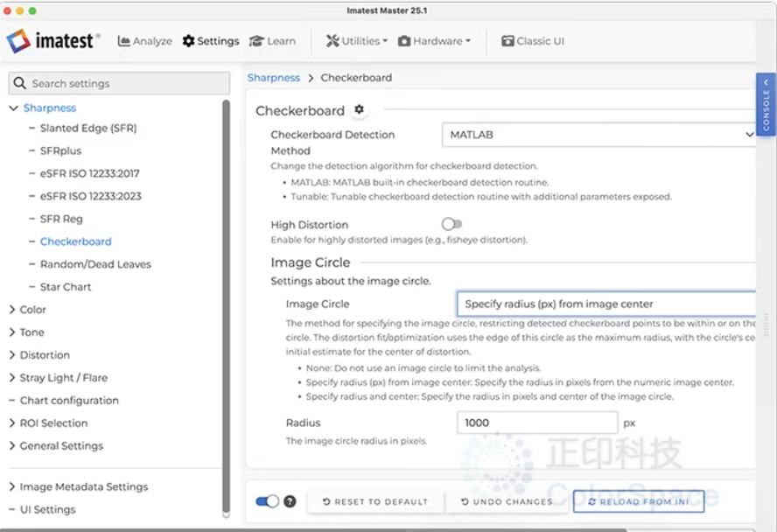Open UI Settings in the sidebar
This screenshot has height=532, width=777.
pos(47,510)
